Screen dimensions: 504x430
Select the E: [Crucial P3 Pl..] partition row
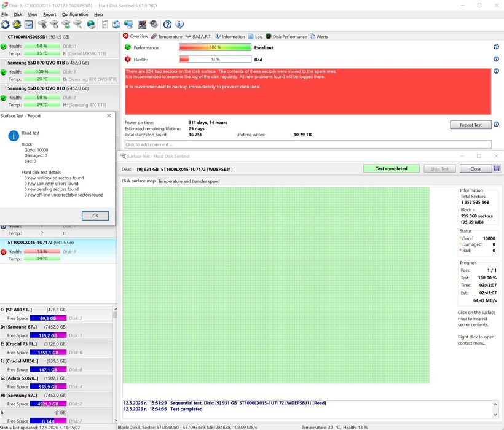click(x=57, y=348)
